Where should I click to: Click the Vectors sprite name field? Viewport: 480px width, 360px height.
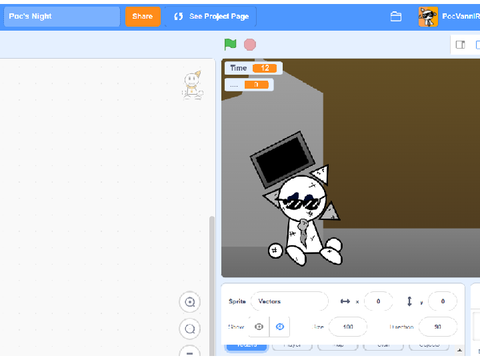coord(289,301)
